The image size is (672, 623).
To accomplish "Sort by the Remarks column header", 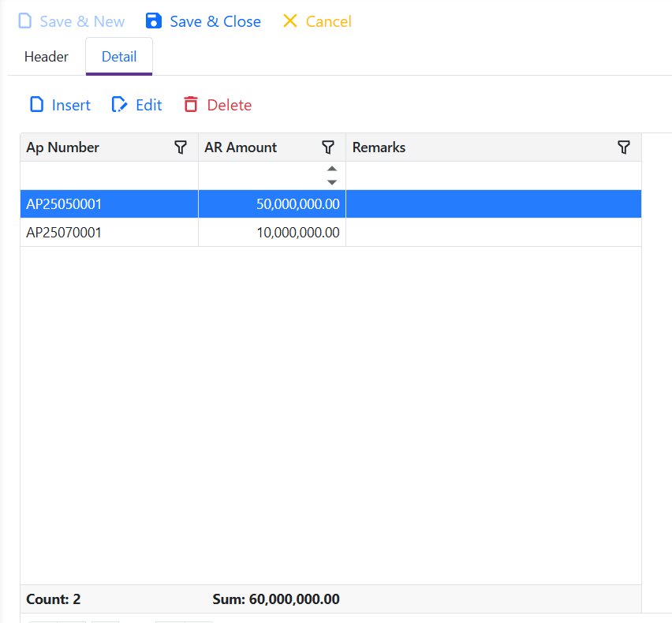I will 379,147.
